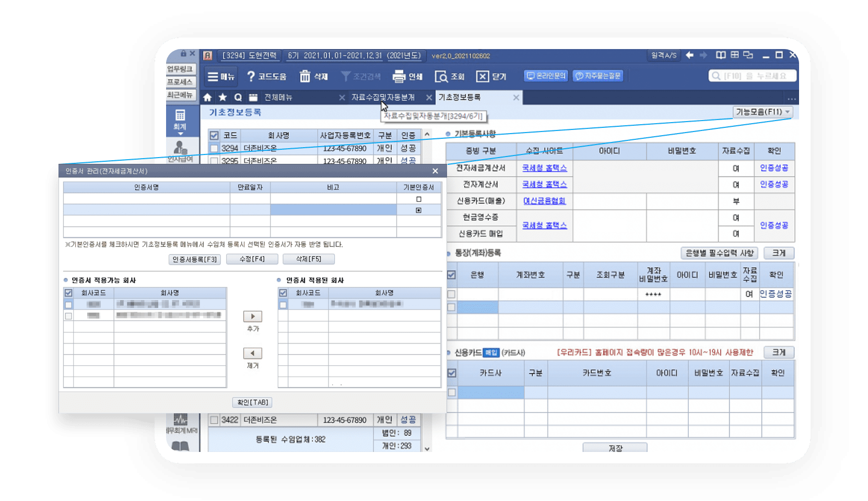Open the 메뉴 hamburger menu

click(x=213, y=77)
